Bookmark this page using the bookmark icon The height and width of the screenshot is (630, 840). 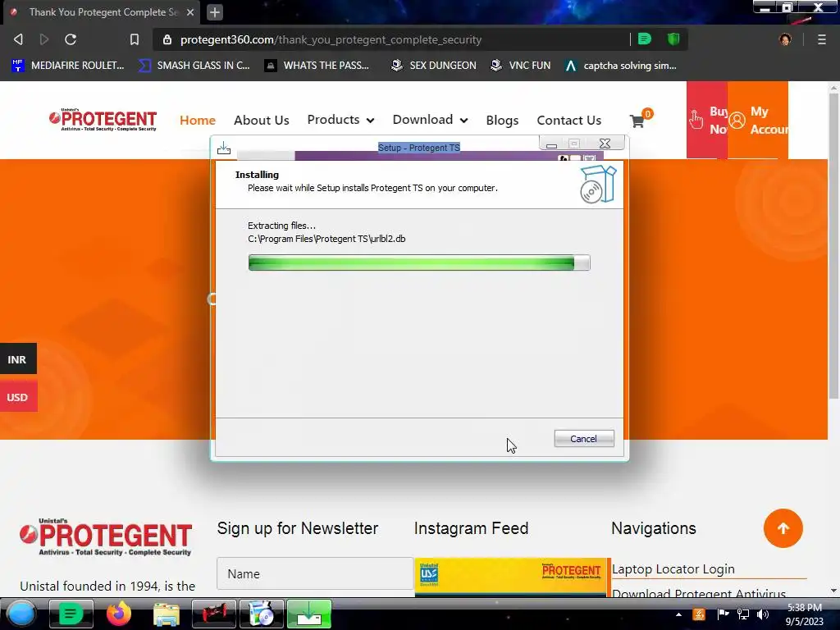(134, 39)
